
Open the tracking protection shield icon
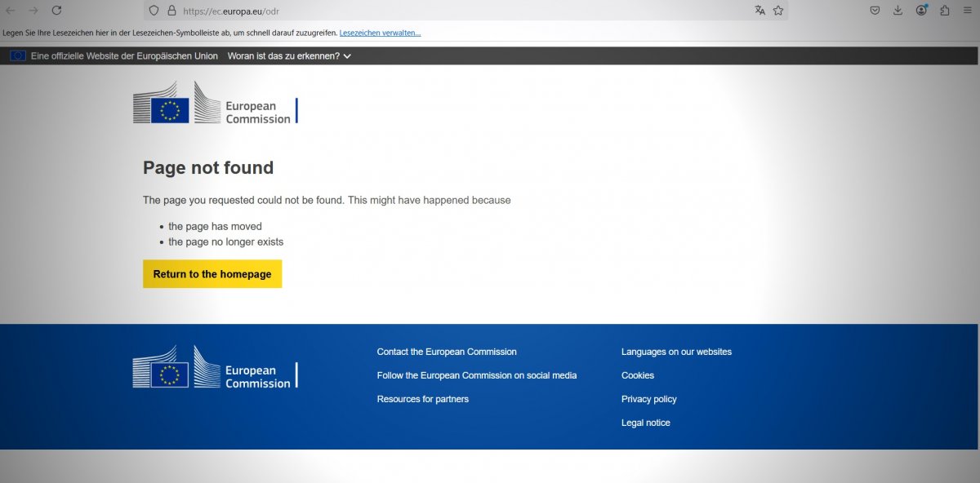[154, 11]
